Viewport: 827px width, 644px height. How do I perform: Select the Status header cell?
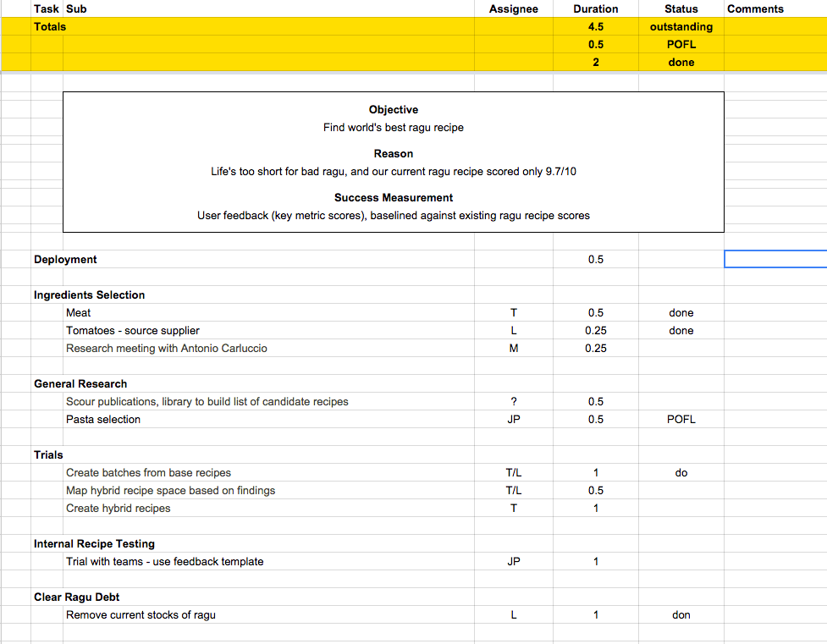(x=681, y=9)
